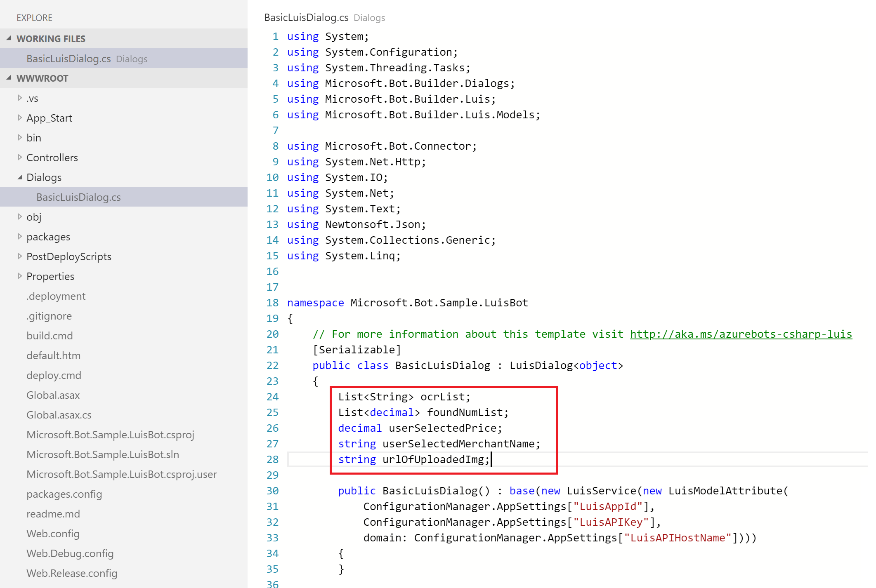This screenshot has height=588, width=876.
Task: Open Global.asax file
Action: pos(53,395)
